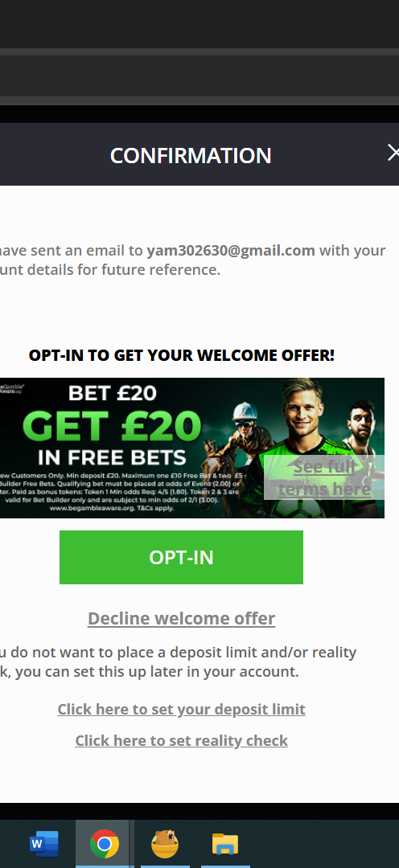
Task: Open the TunnelBear VPN taskbar icon
Action: click(165, 844)
